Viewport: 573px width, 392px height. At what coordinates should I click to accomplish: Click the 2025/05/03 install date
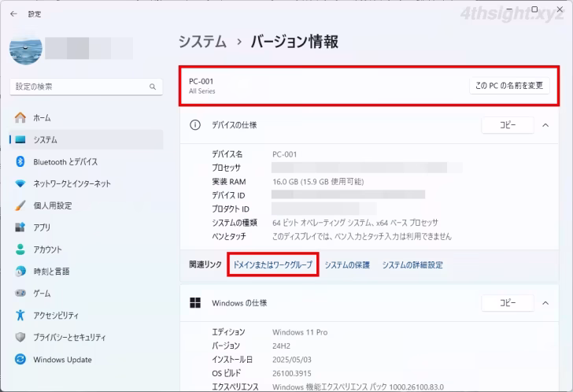[x=292, y=360]
